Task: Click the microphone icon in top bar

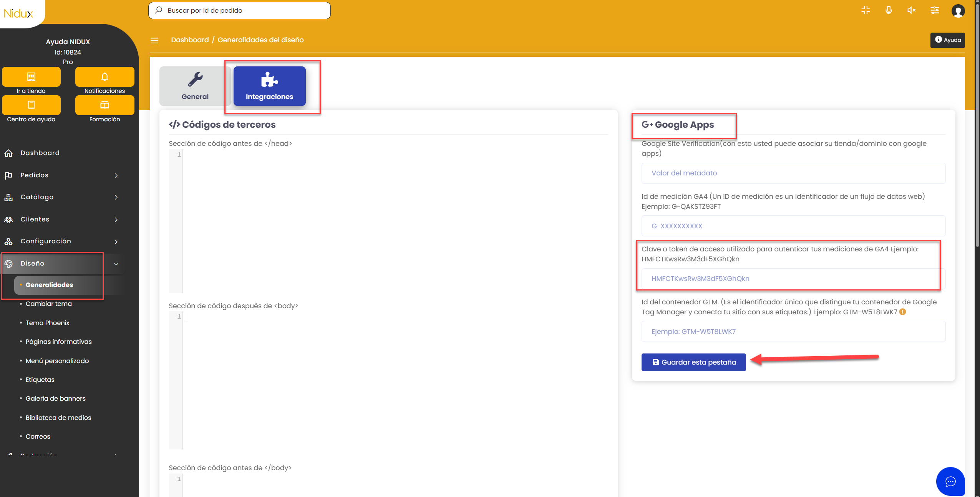Action: pos(889,10)
